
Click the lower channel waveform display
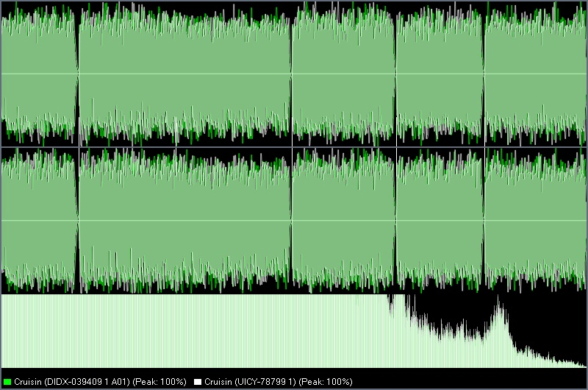click(293, 220)
